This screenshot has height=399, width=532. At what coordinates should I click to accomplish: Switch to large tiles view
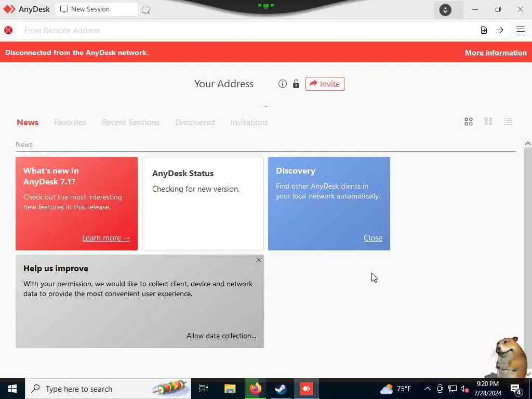[x=469, y=122]
